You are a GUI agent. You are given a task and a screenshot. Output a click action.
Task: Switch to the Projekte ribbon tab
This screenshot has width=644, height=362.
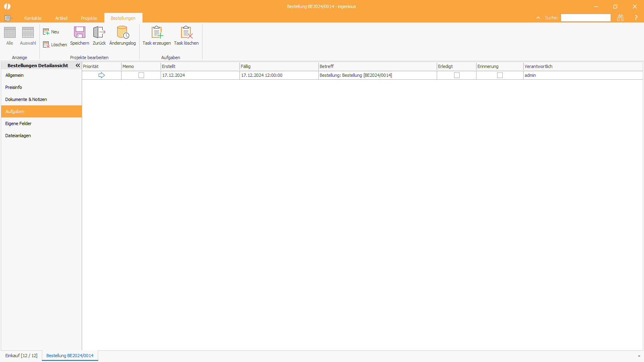pos(89,18)
